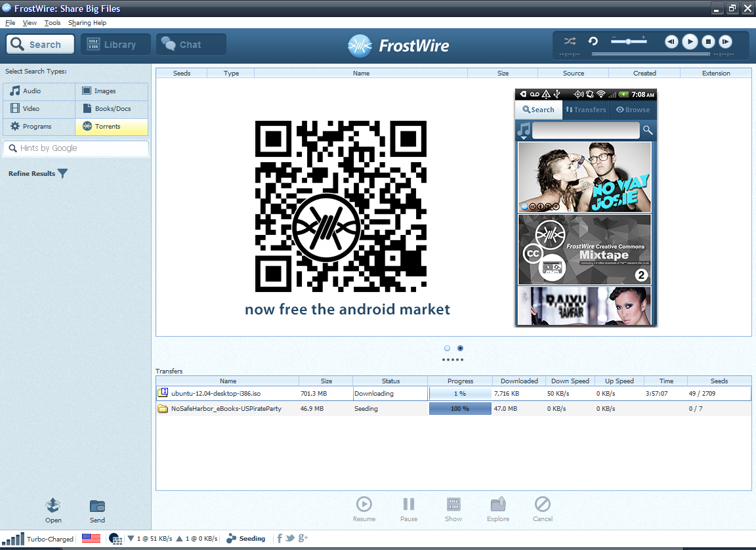The height and width of the screenshot is (550, 756).
Task: Seek using the playback progress bar
Action: [650, 54]
